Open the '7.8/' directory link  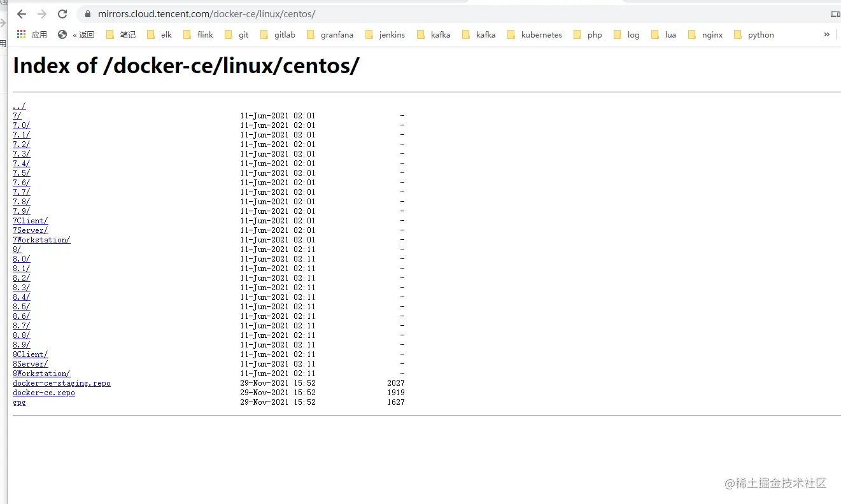coord(21,202)
